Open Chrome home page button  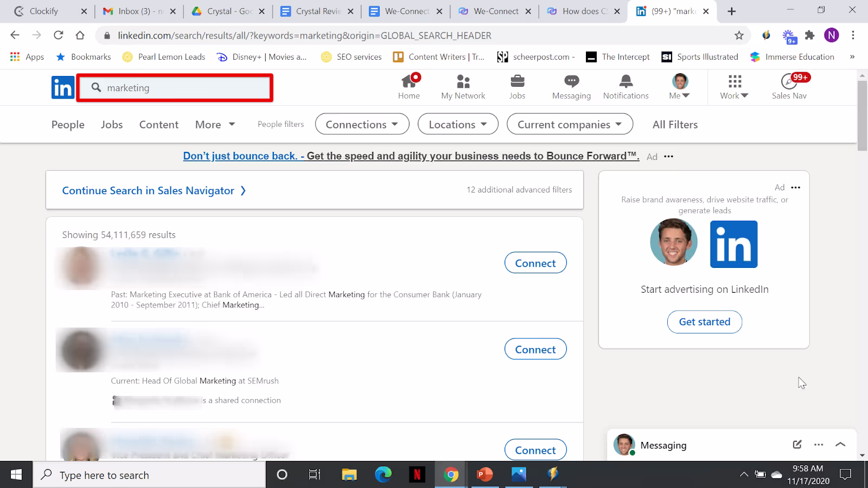(x=80, y=35)
